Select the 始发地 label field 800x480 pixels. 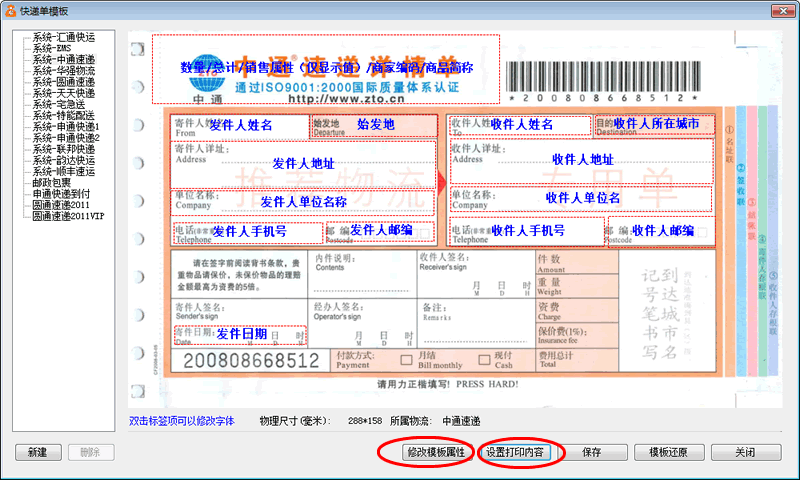(374, 125)
